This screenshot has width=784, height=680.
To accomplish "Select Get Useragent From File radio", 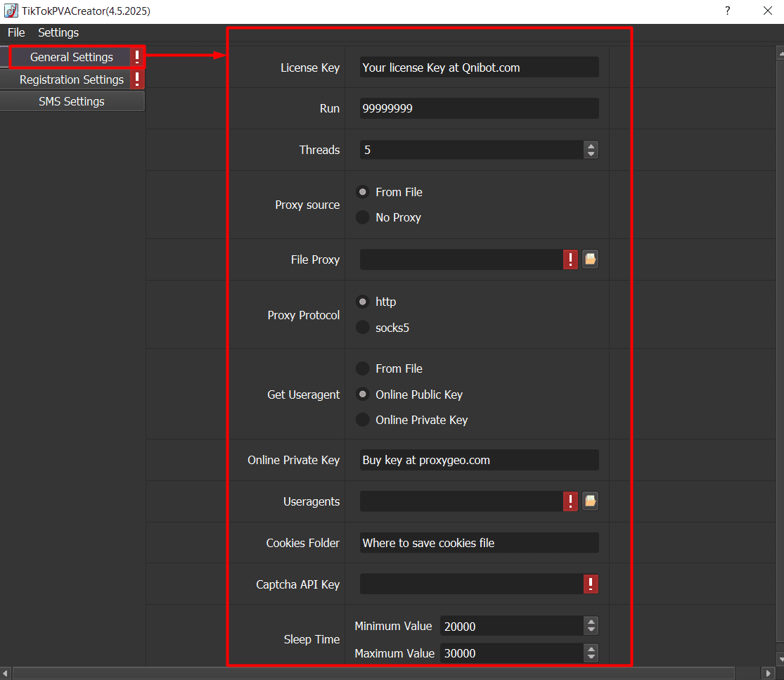I will point(363,368).
